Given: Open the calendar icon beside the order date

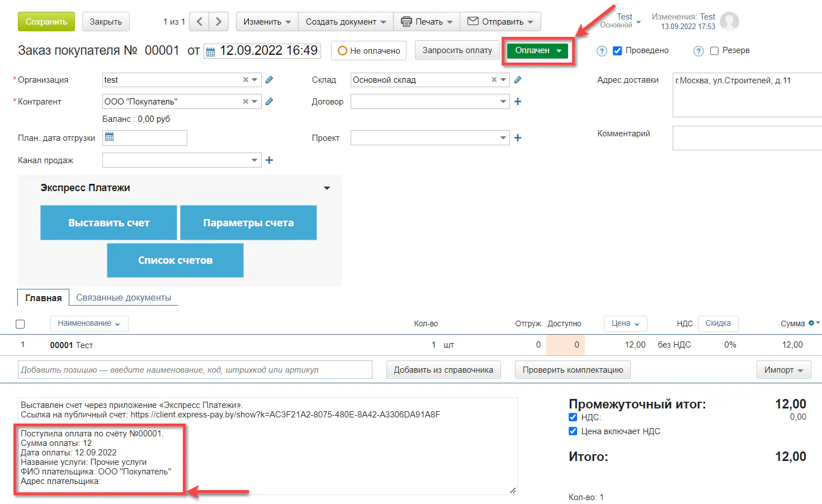Looking at the screenshot, I should (x=211, y=52).
